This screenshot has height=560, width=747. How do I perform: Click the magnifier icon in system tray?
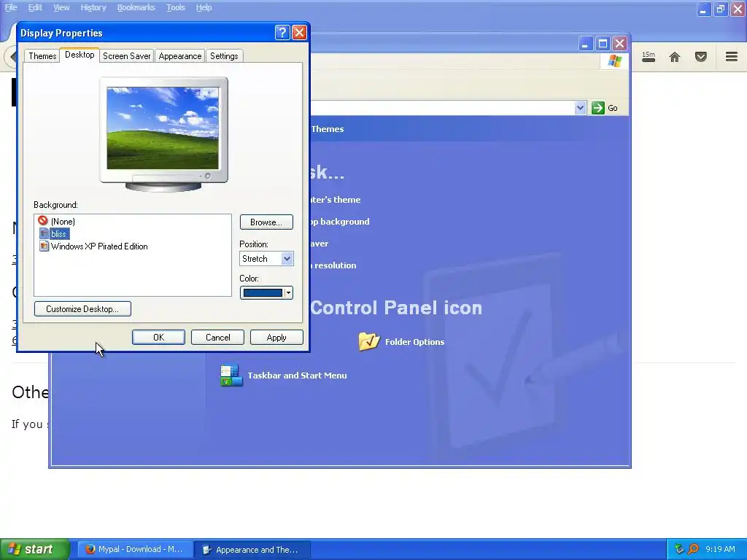pyautogui.click(x=693, y=549)
